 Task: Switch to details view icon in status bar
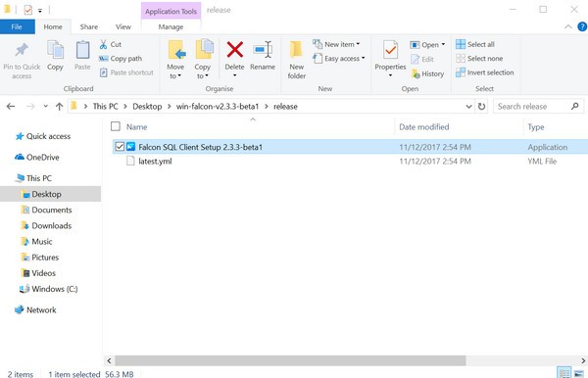tap(564, 373)
